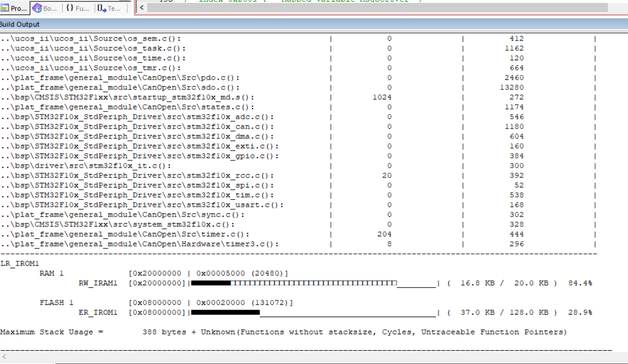The width and height of the screenshot is (628, 364).
Task: Click the RW_IRAM1 memory usage bar
Action: pos(313,283)
